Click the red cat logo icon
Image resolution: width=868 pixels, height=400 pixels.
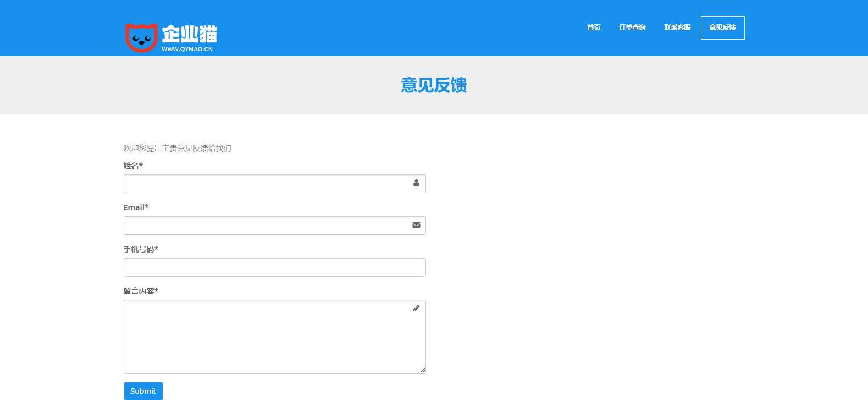(141, 37)
